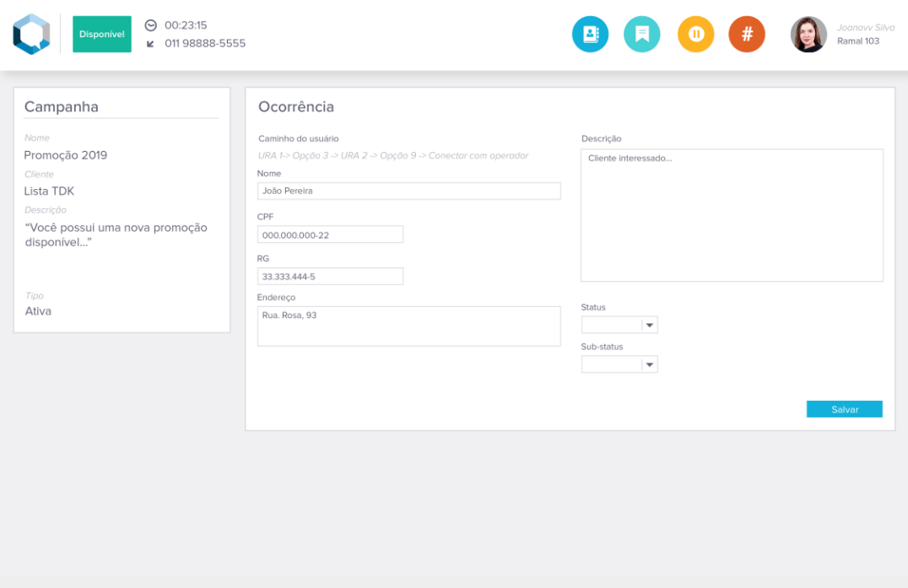Click campaign name Promoção 2019
This screenshot has height=588, width=908.
pos(66,155)
